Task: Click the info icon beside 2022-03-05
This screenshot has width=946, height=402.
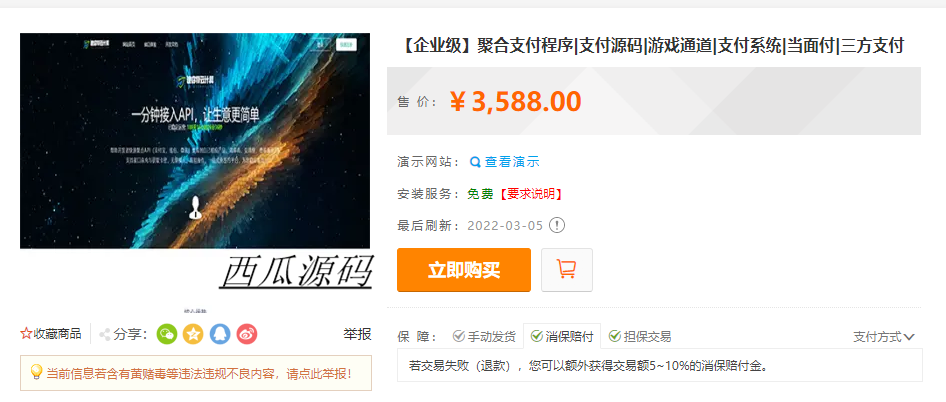Action: (x=557, y=226)
